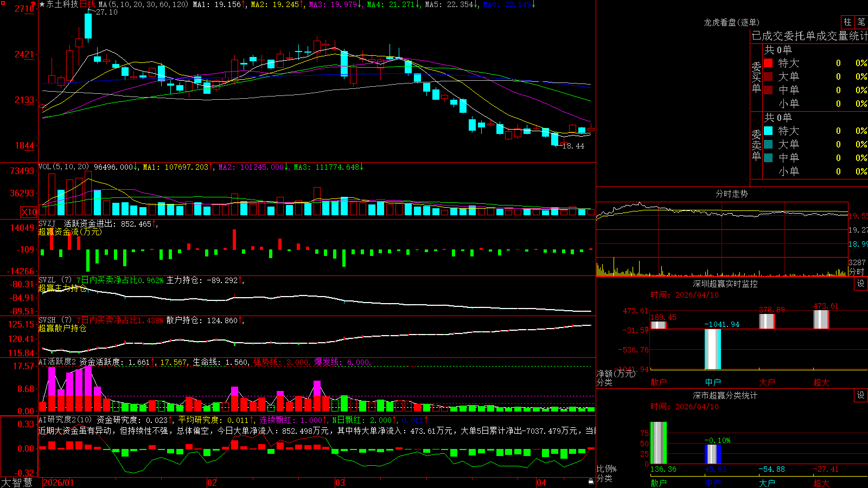Click 超大 category in 深圳超赢实时监控
This screenshot has width=868, height=488.
[x=821, y=382]
